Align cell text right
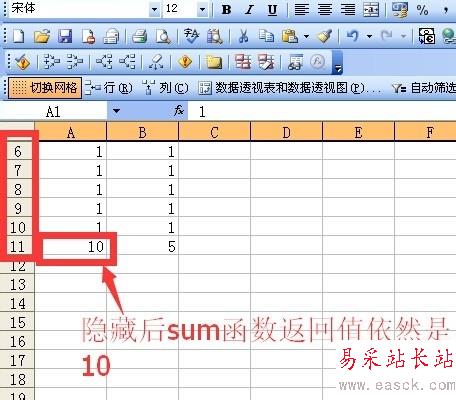 [x=348, y=9]
